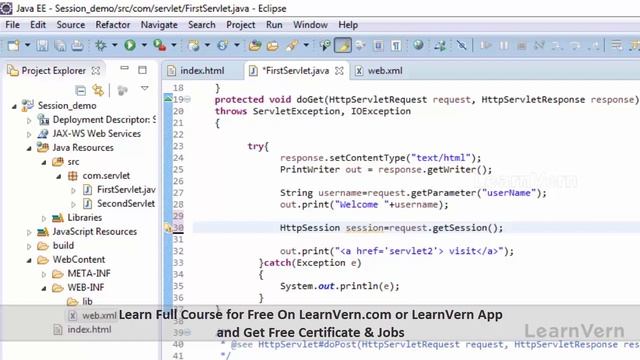Click the Search flashlight toolbar icon
Image resolution: width=640 pixels, height=360 pixels.
[291, 45]
